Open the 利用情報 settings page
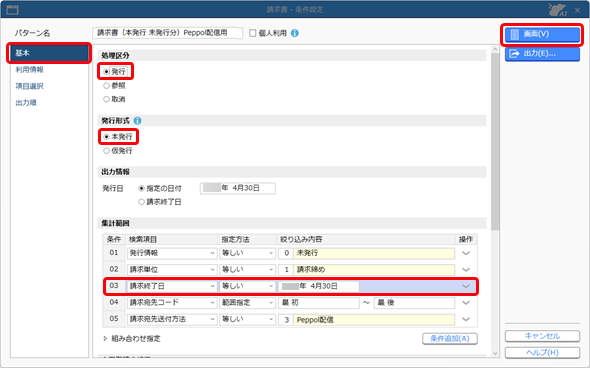The image size is (590, 368). click(30, 70)
